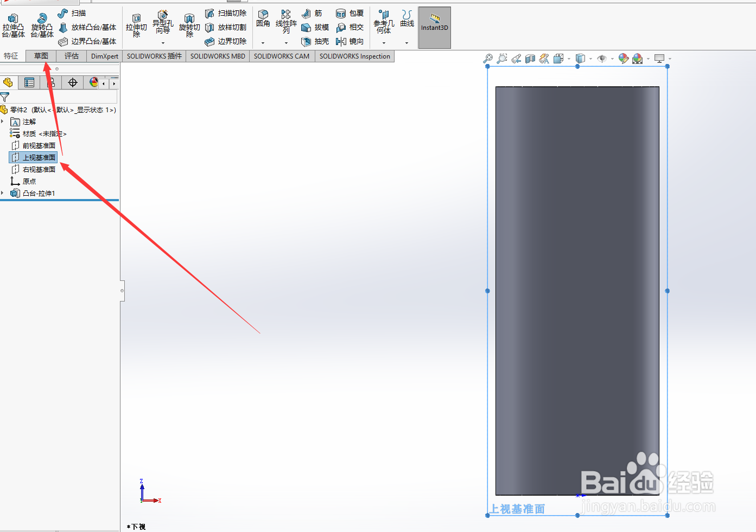756x532 pixels.
Task: Click the 扫描 sweep feature tool
Action: tap(72, 13)
